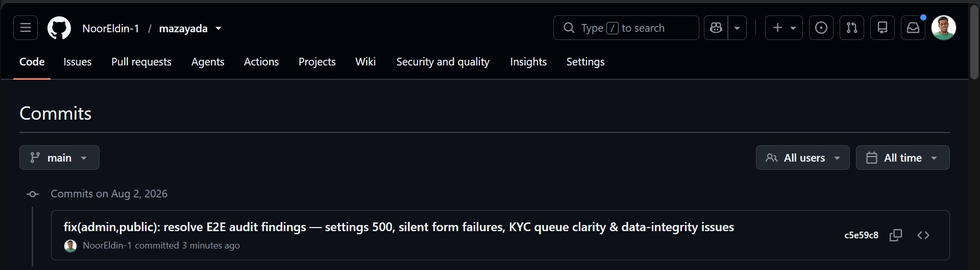
Task: Open the Insights tab
Action: [528, 62]
